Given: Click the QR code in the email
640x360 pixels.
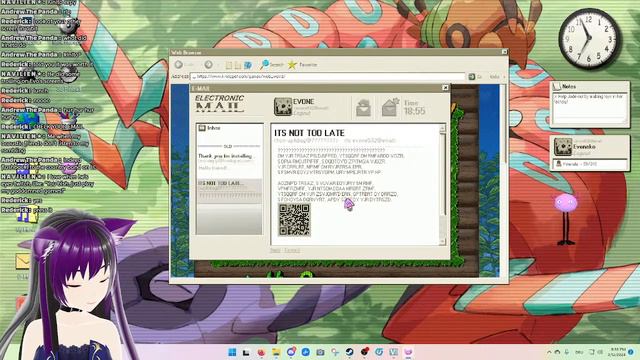Looking at the screenshot, I should [x=294, y=220].
